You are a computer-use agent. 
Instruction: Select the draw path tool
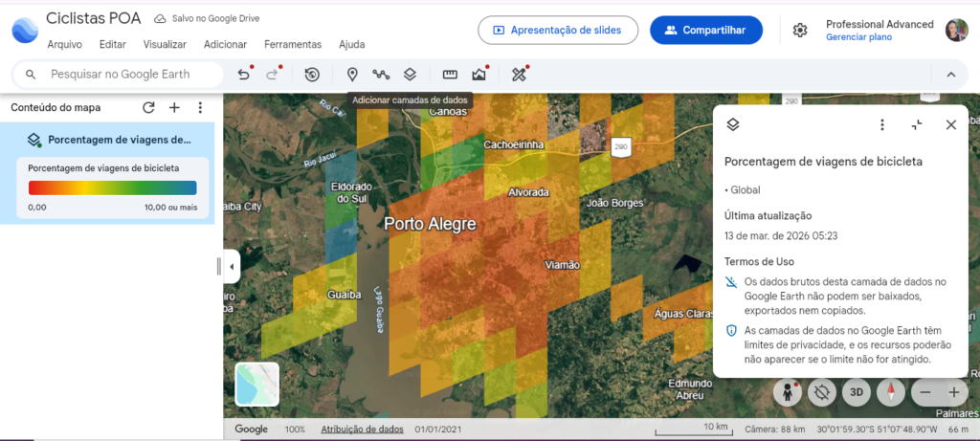(381, 75)
